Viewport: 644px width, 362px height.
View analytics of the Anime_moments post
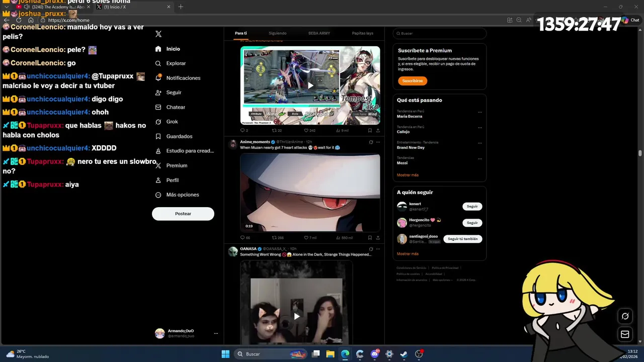click(344, 237)
